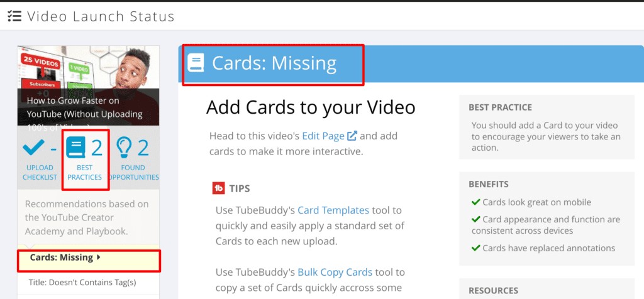Open the Bulk Copy Cards link
Screen dimensions: 644x299
click(335, 272)
